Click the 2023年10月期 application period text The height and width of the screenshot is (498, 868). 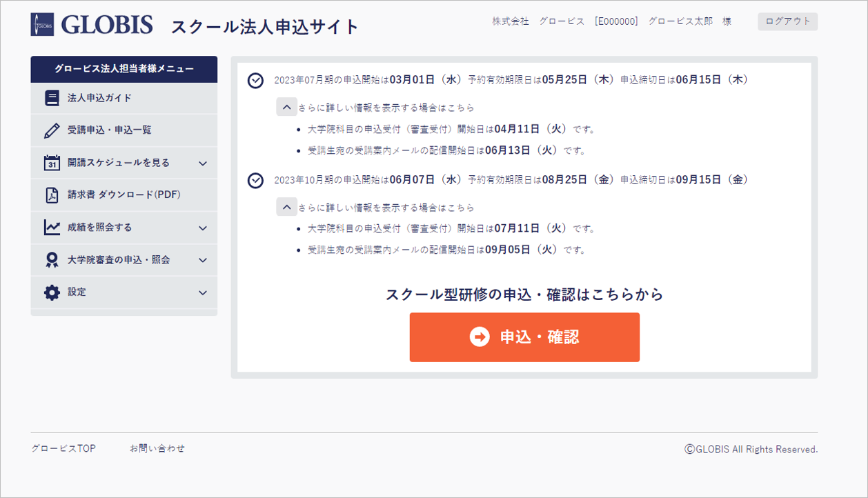[511, 180]
